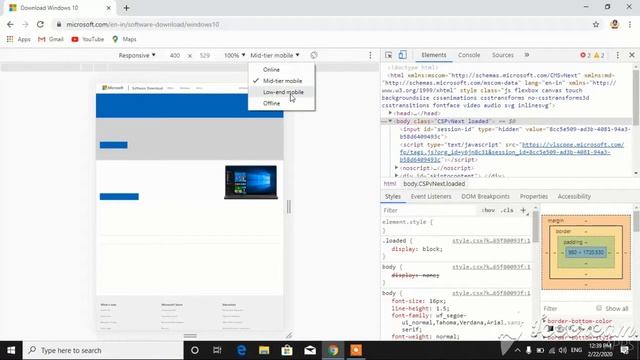
Task: Open Accessibility tab
Action: (x=574, y=196)
